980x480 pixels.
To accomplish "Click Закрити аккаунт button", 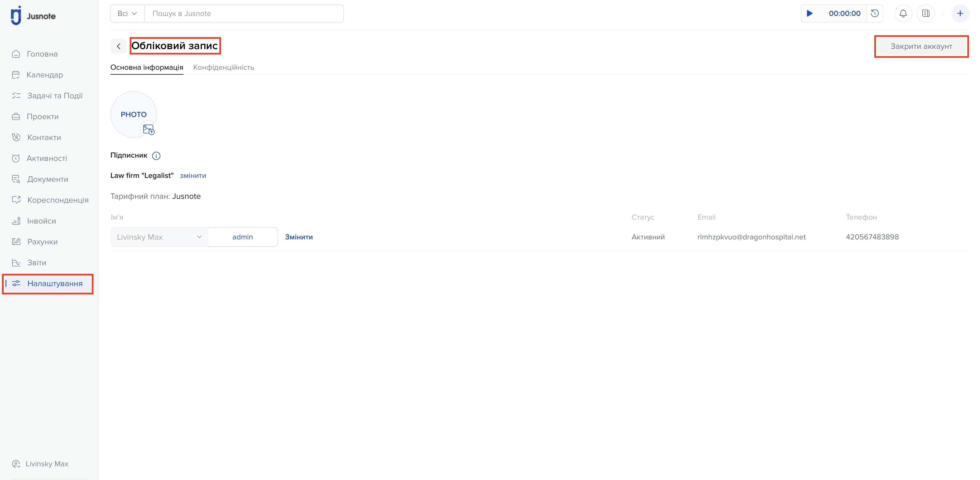I will 921,46.
